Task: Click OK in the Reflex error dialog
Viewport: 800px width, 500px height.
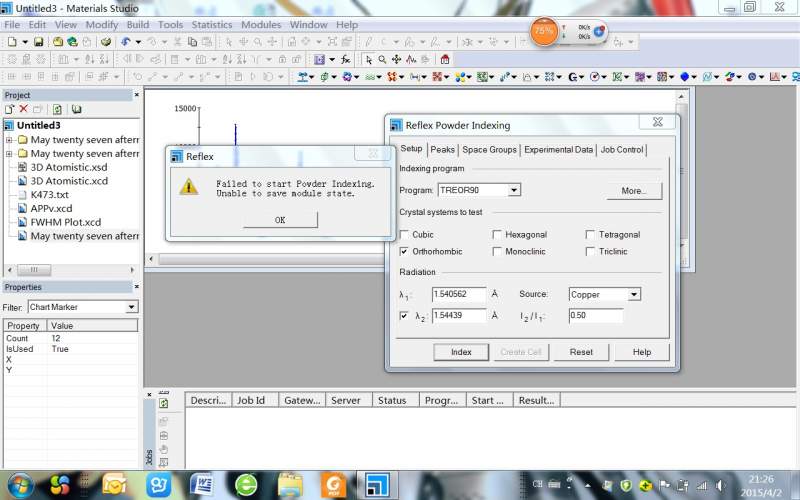Action: [x=280, y=220]
